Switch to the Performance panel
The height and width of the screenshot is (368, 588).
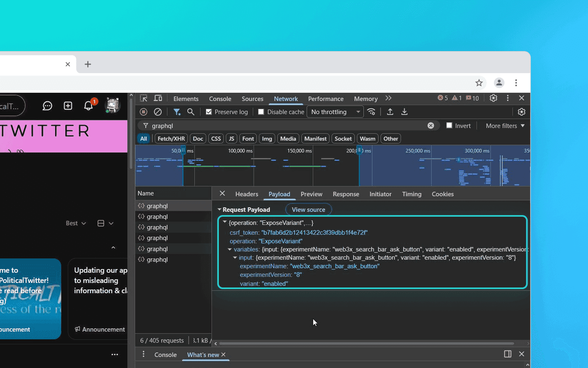click(x=325, y=99)
